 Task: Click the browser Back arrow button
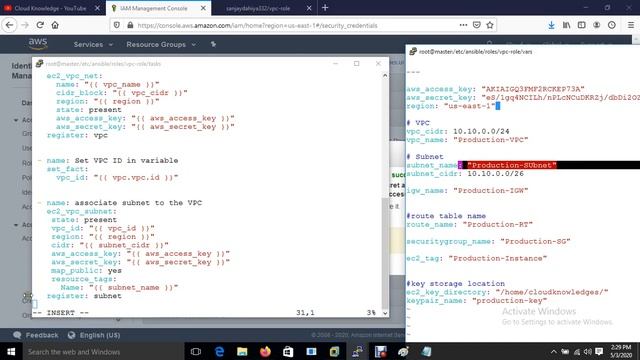(x=9, y=25)
